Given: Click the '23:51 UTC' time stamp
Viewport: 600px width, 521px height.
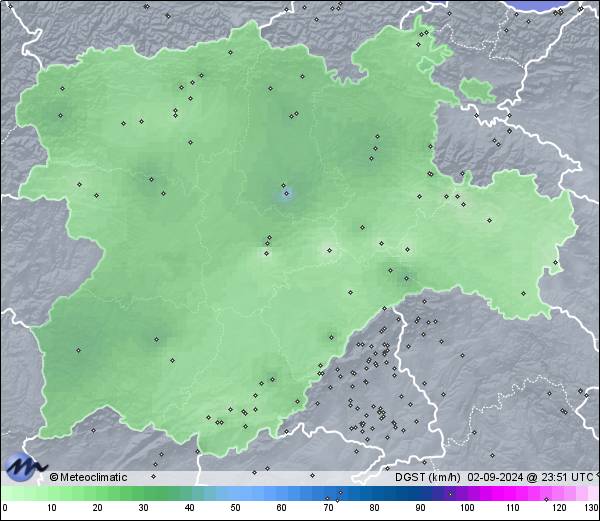Looking at the screenshot, I should pyautogui.click(x=567, y=477).
